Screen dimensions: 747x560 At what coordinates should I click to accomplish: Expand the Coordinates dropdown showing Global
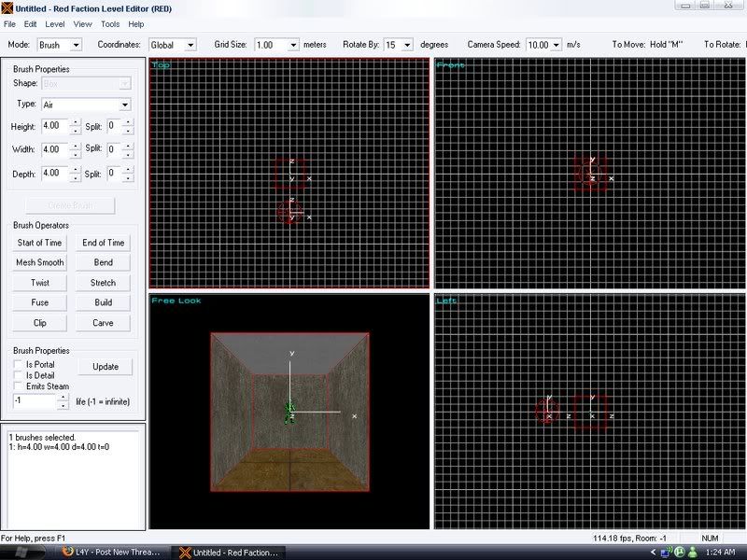[190, 45]
